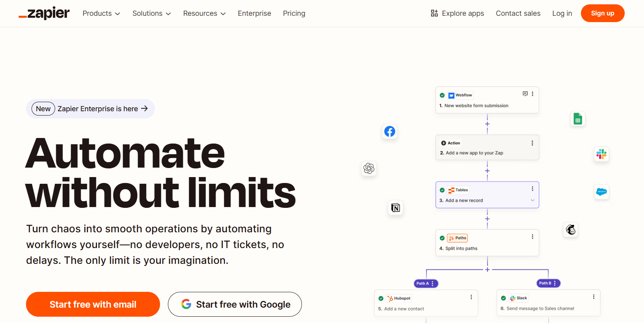The width and height of the screenshot is (644, 323).
Task: Click the Tables icon in step 3
Action: click(x=451, y=190)
